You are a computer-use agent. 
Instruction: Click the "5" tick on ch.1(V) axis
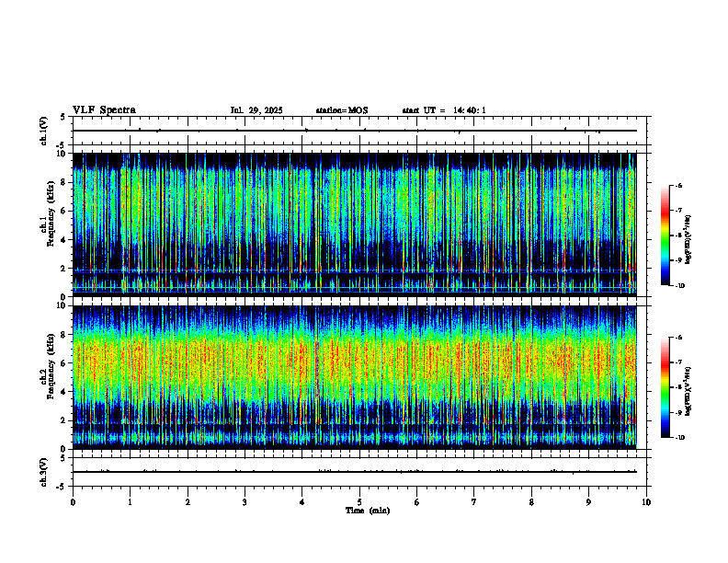63,117
